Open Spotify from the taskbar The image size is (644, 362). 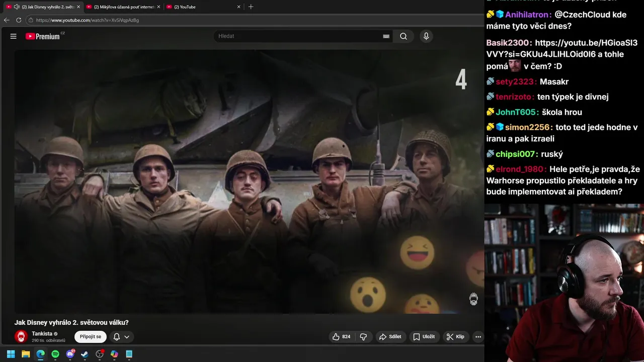point(55,354)
